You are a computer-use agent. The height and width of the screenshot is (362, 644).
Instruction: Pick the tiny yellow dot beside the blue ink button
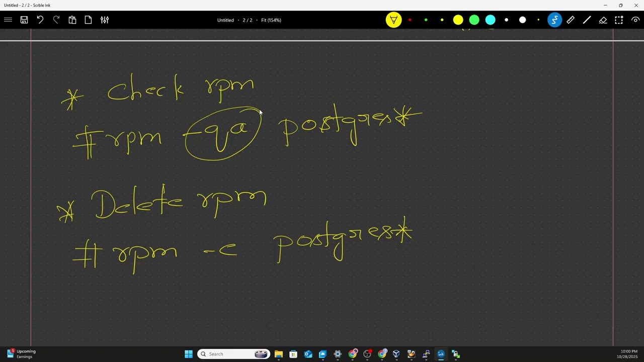tap(538, 20)
